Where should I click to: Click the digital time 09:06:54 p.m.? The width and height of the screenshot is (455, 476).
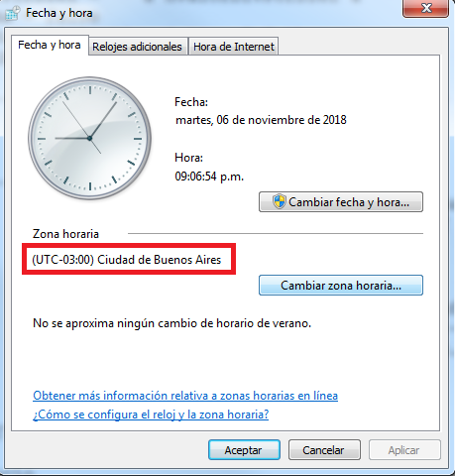point(209,177)
